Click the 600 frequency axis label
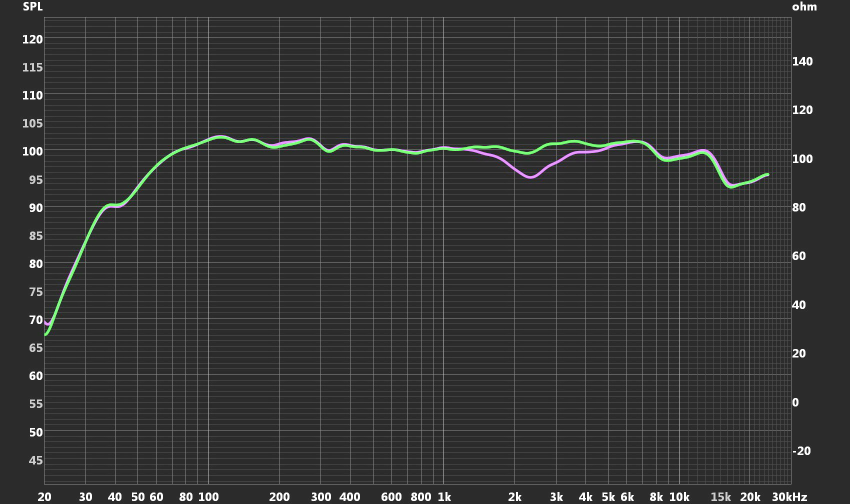The width and height of the screenshot is (850, 504). click(x=391, y=497)
